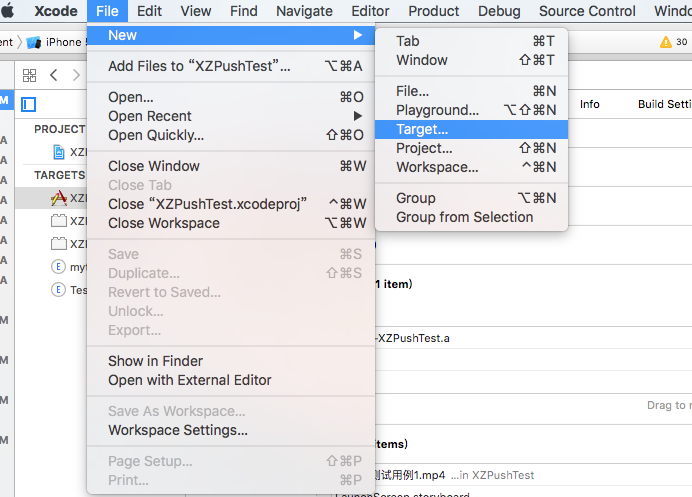
Task: Open the Source Control menu
Action: pyautogui.click(x=587, y=11)
